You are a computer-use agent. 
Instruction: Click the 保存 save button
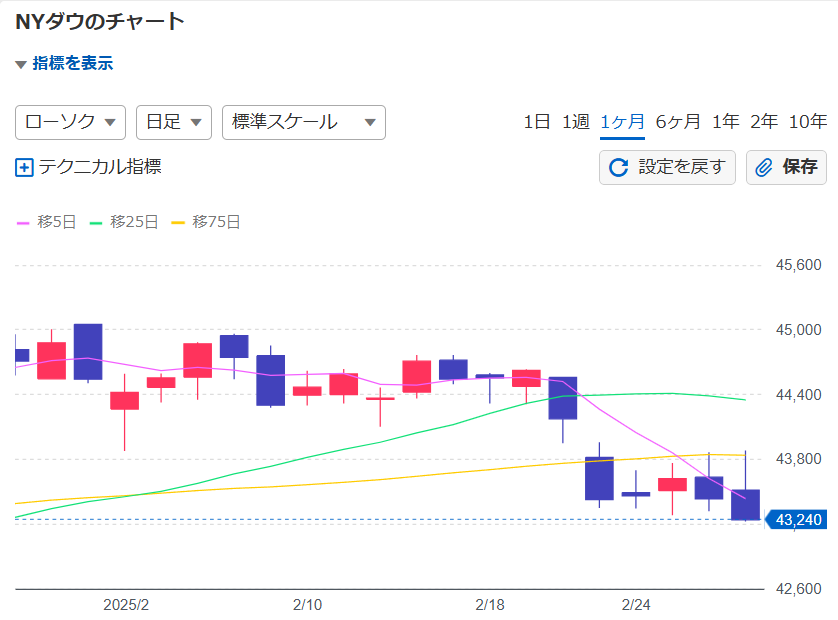[786, 167]
